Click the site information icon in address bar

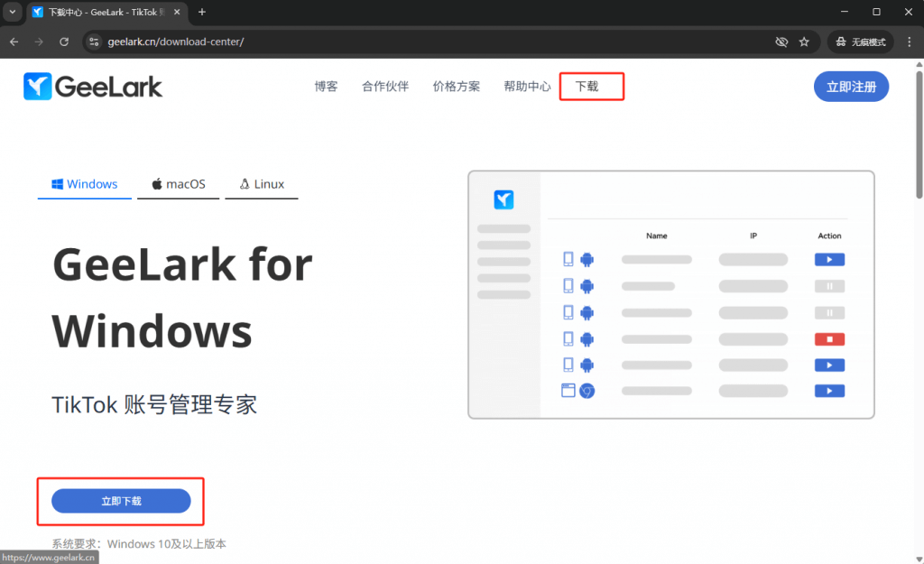click(x=93, y=42)
